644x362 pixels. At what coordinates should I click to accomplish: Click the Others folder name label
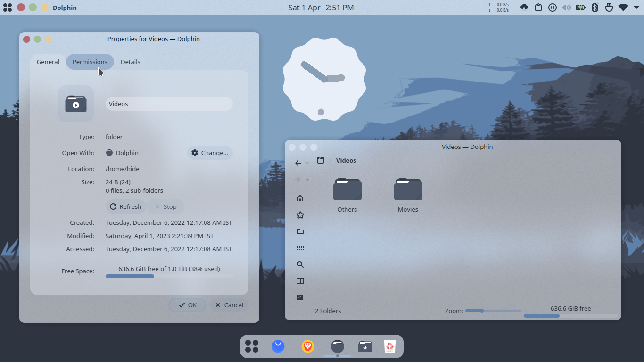[x=347, y=210]
